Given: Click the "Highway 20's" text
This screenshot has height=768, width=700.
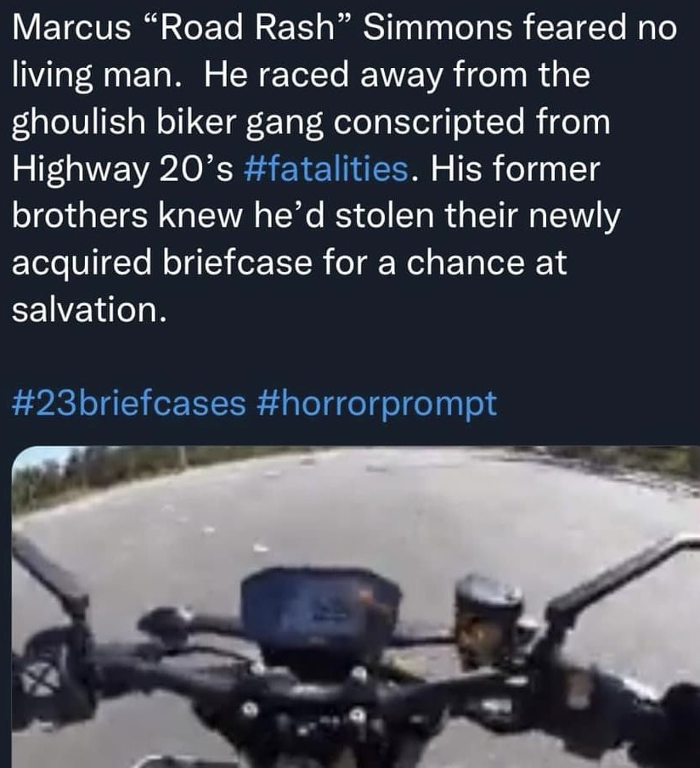Looking at the screenshot, I should 122,170.
